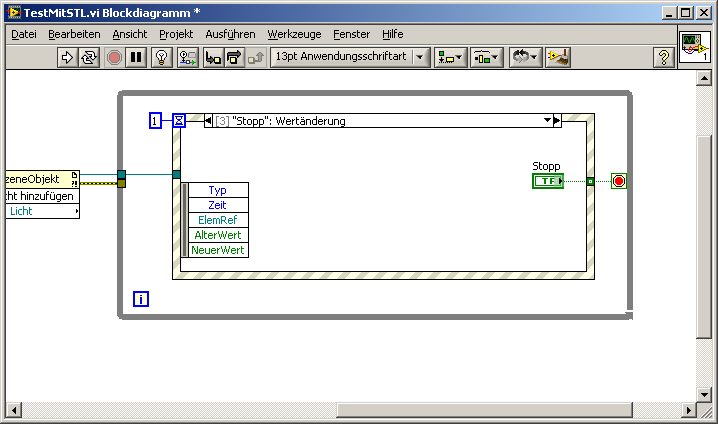Viewport: 718px width, 424px height.
Task: Click the LabVIEW title bar icon
Action: click(x=14, y=12)
